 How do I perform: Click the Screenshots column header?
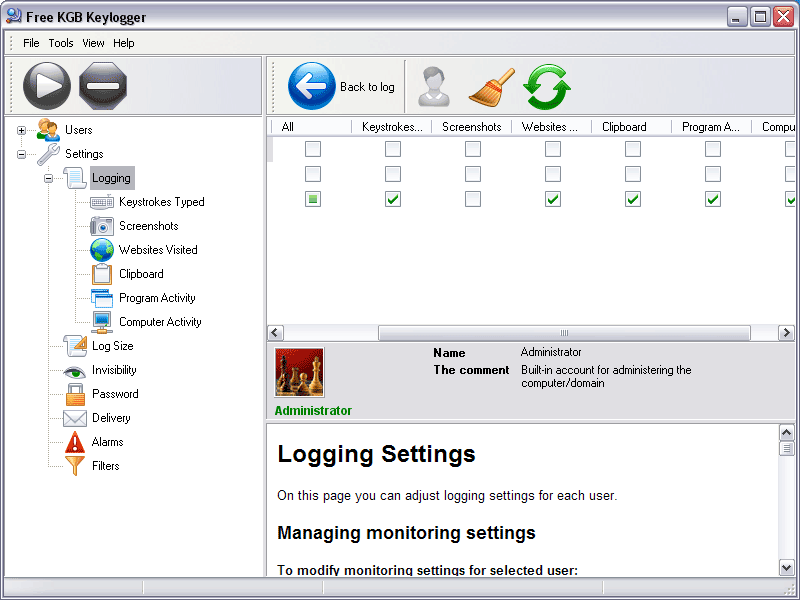pos(472,127)
